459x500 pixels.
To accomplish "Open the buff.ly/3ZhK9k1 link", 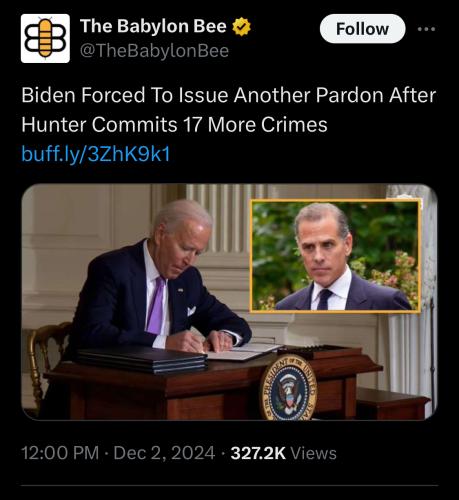I will pyautogui.click(x=96, y=154).
